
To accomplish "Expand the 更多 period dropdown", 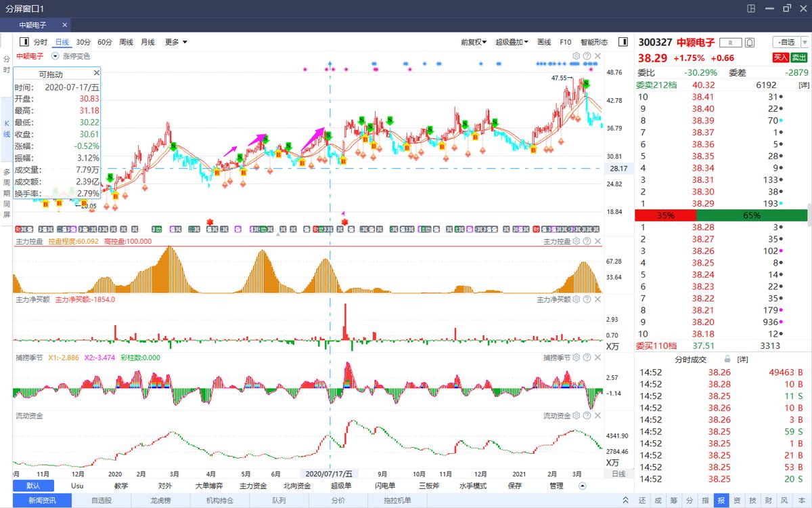I will [x=176, y=42].
